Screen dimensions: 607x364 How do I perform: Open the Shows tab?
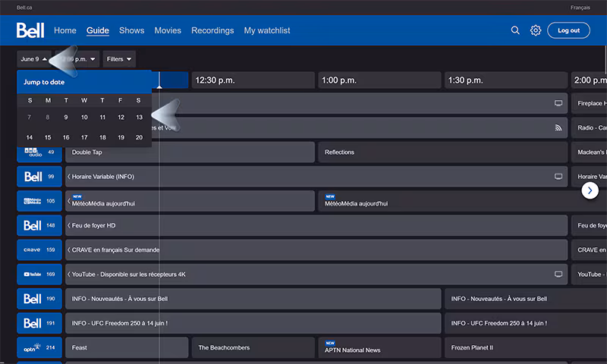tap(131, 30)
